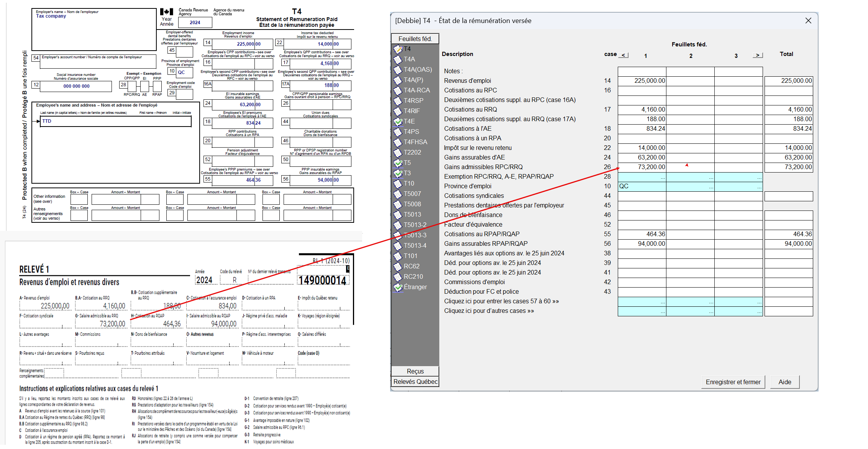
Task: Open the Étranger slip icon
Action: point(398,287)
